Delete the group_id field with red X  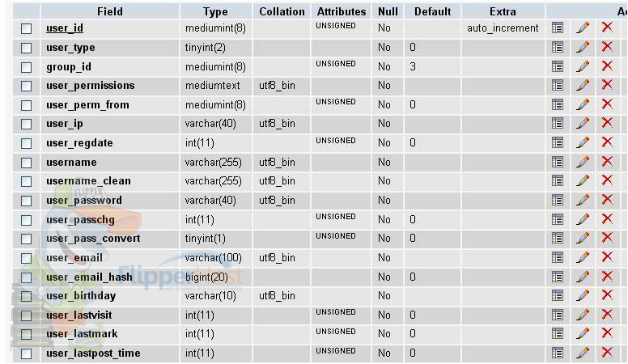pos(607,66)
